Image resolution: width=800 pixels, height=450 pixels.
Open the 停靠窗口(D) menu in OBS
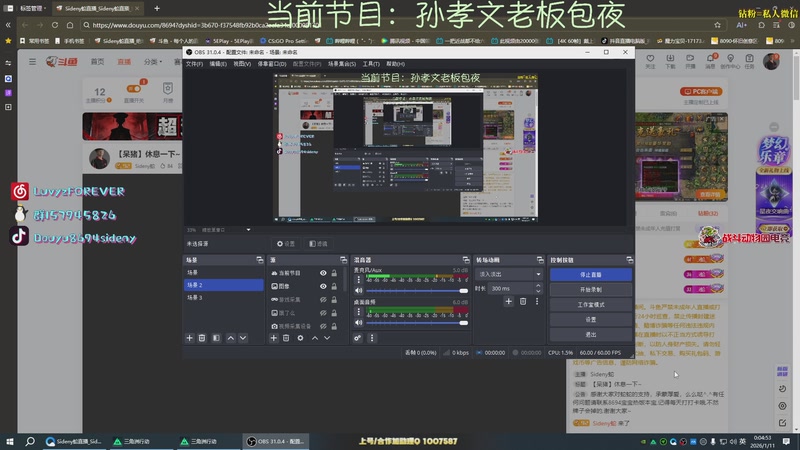coord(271,64)
